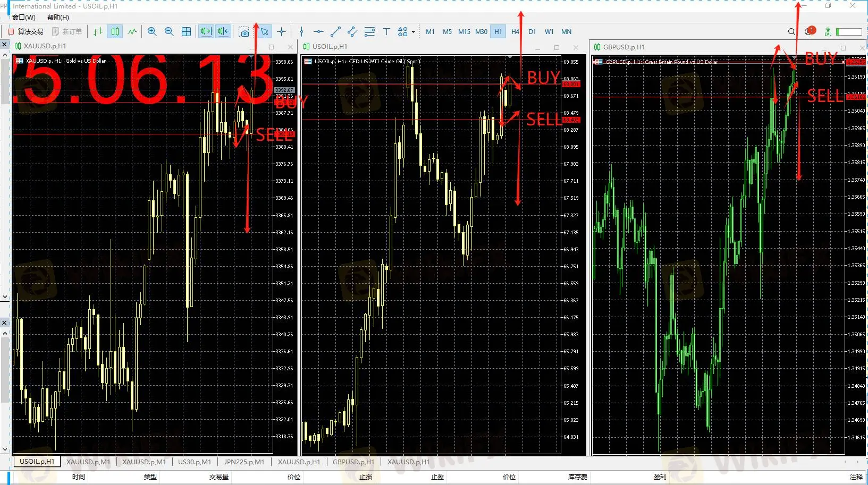Click the level progress bar
Viewport: 868px width, 485px height.
(x=849, y=32)
